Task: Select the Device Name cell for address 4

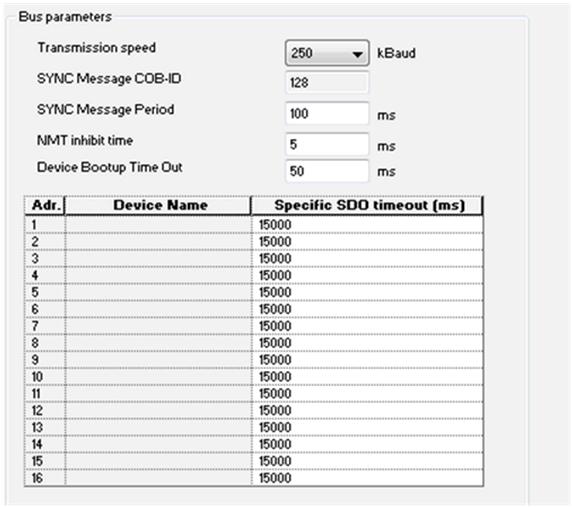Action: tap(158, 275)
